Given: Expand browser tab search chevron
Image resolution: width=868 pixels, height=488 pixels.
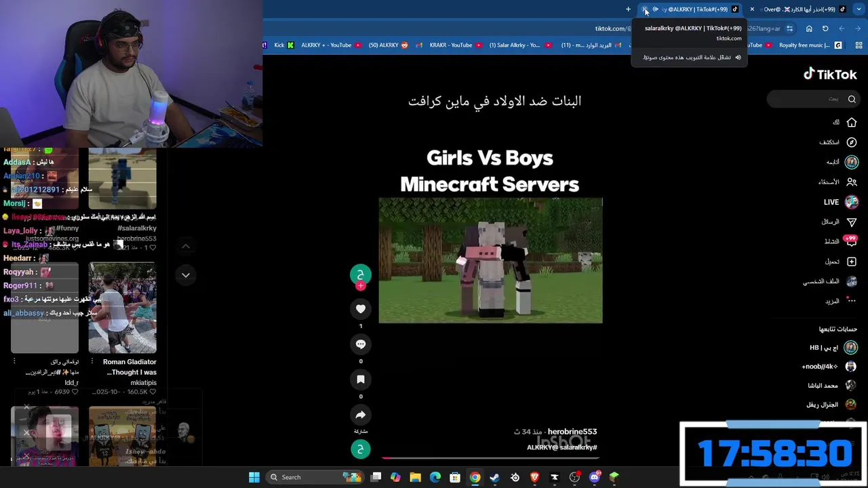Looking at the screenshot, I should tap(859, 9).
